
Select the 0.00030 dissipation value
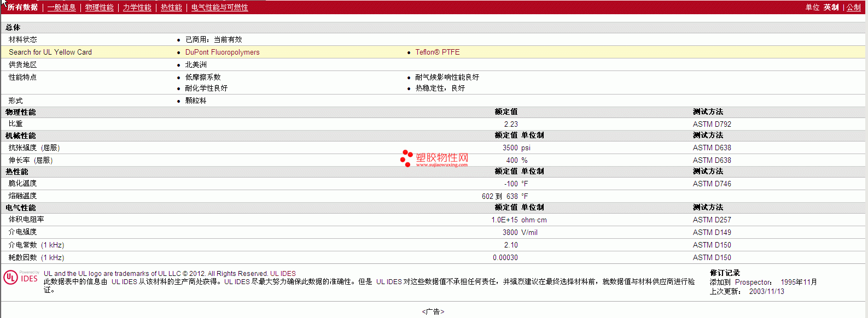[x=505, y=257]
